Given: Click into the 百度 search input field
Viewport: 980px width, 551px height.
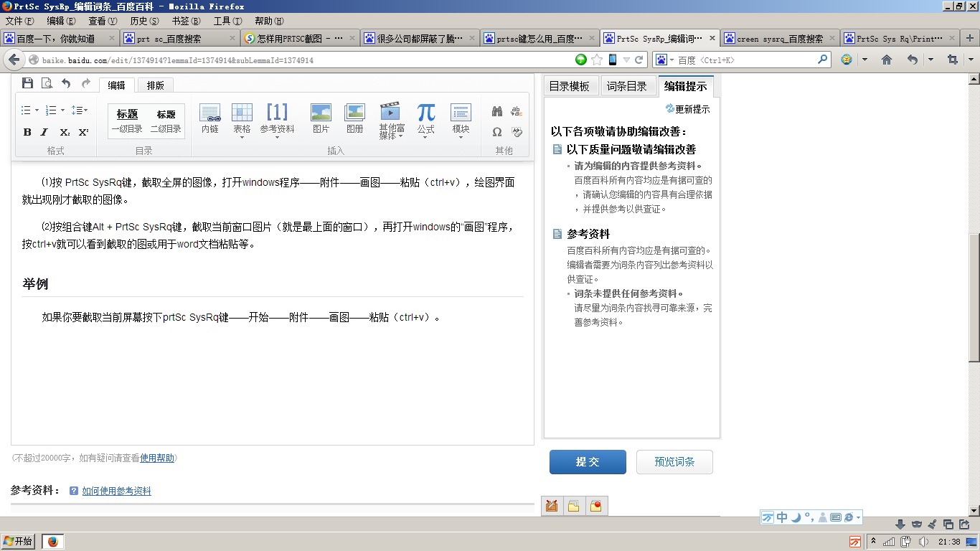Looking at the screenshot, I should 746,60.
